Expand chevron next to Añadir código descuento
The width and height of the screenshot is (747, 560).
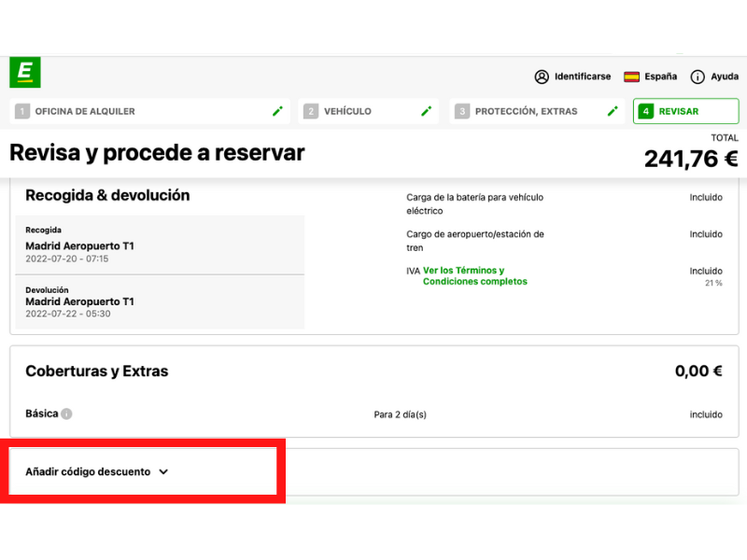pyautogui.click(x=163, y=472)
